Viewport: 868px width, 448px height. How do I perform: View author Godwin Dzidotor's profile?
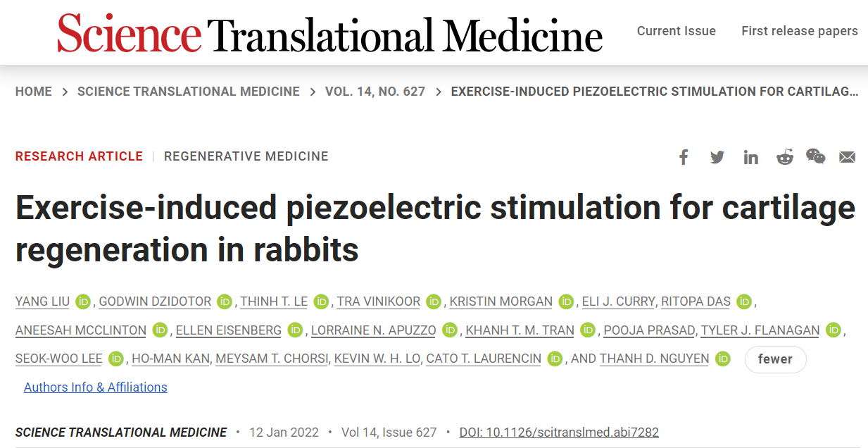155,301
